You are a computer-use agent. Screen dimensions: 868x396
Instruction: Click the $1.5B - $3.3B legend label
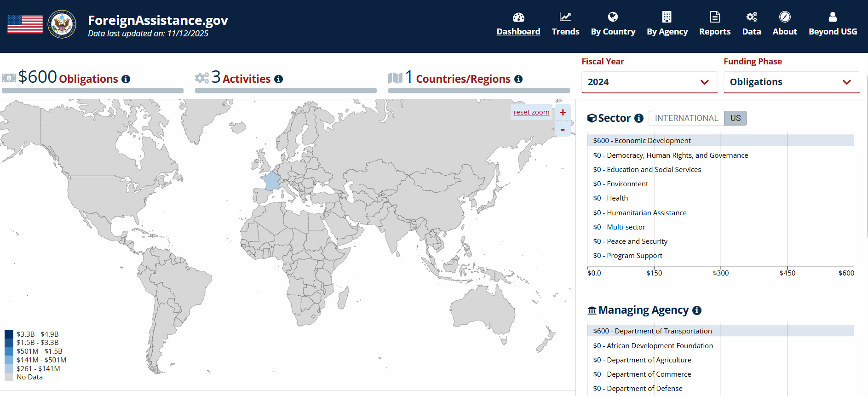(38, 343)
